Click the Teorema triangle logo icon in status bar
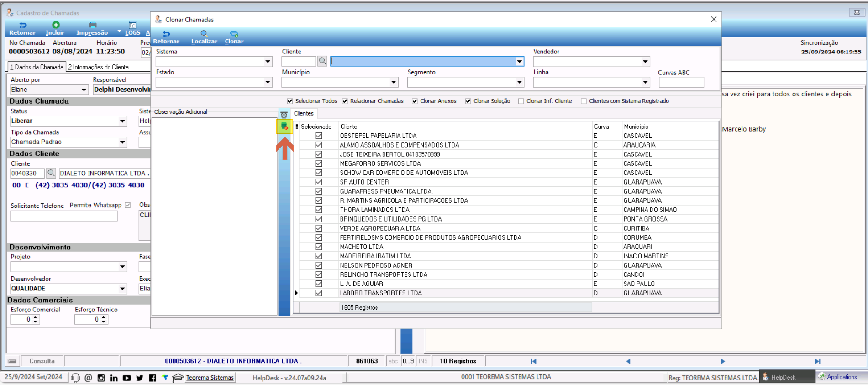 [x=165, y=378]
